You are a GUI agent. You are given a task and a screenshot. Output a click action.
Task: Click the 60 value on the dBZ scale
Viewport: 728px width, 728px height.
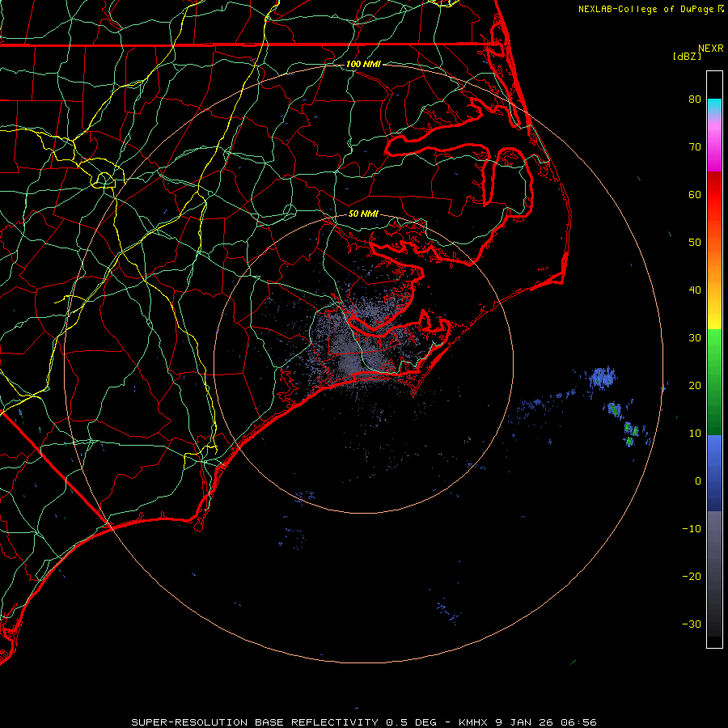click(x=695, y=194)
